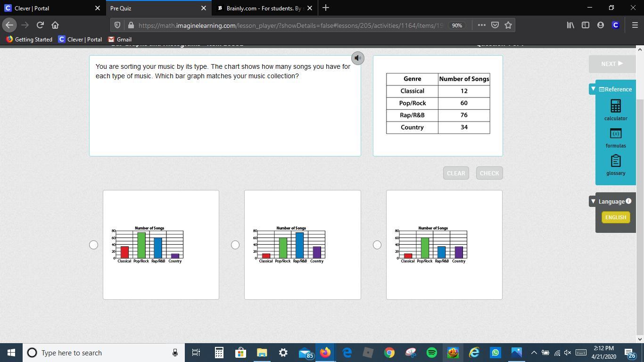Click the CHECK button
This screenshot has height=362, width=644.
click(x=489, y=173)
